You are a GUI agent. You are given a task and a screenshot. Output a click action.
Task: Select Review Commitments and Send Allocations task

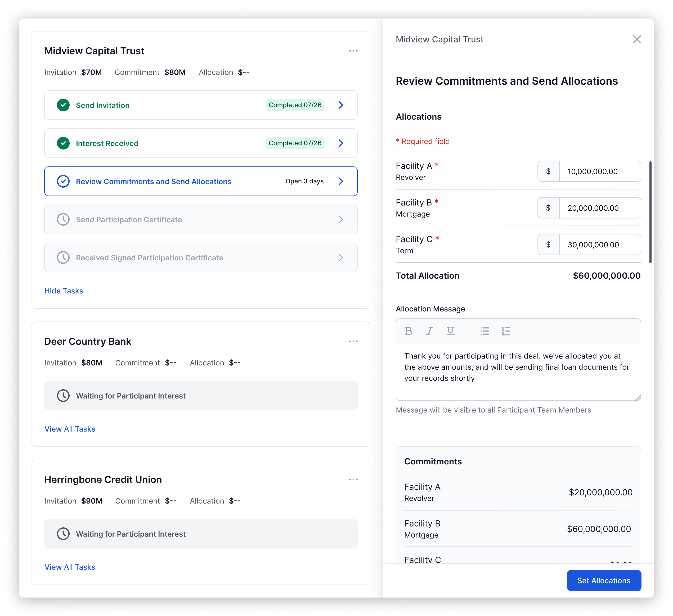[154, 182]
